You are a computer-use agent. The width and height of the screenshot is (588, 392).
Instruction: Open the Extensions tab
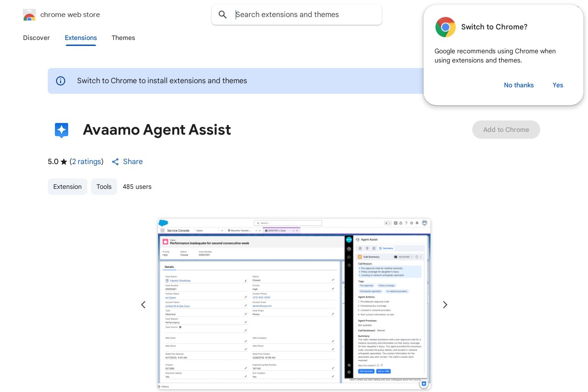(x=81, y=38)
